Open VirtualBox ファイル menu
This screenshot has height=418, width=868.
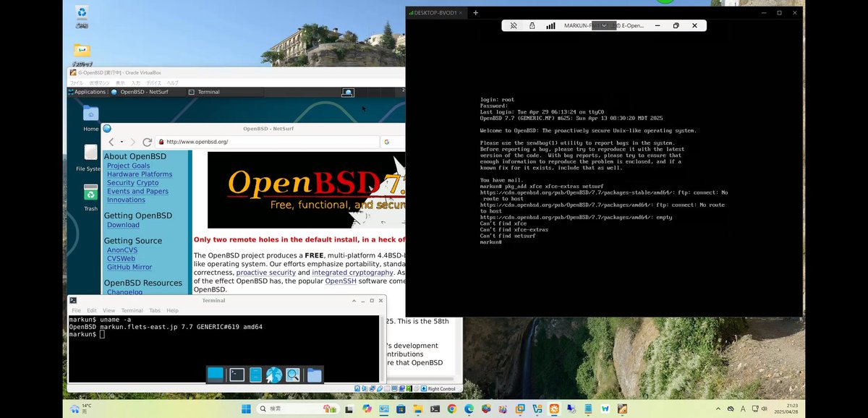click(76, 83)
